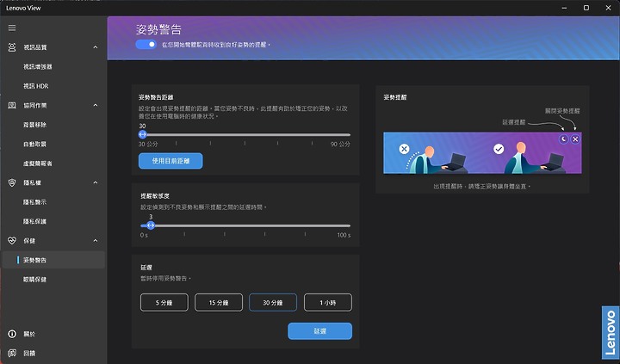Collapse the 視訊品質 section chevron

tap(96, 47)
